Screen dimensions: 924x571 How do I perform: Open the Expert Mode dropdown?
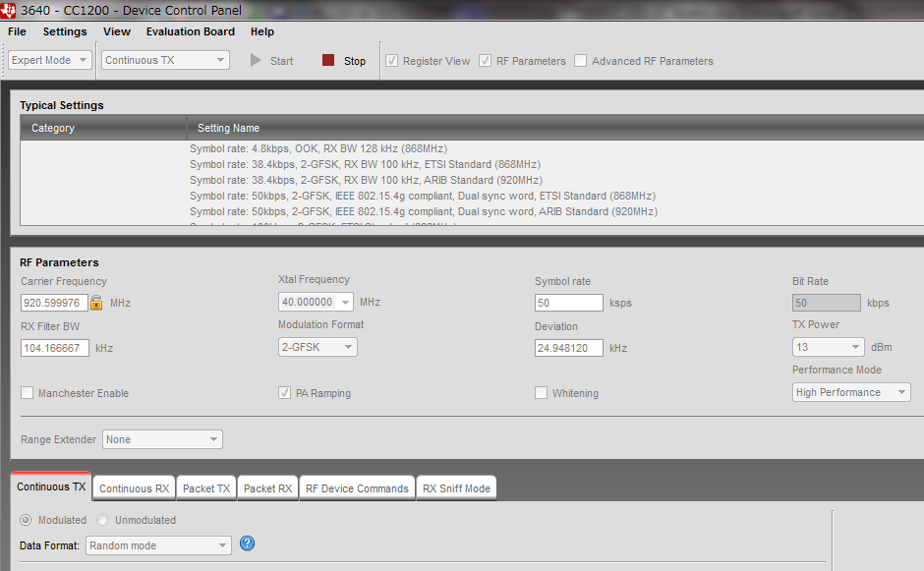click(x=49, y=60)
